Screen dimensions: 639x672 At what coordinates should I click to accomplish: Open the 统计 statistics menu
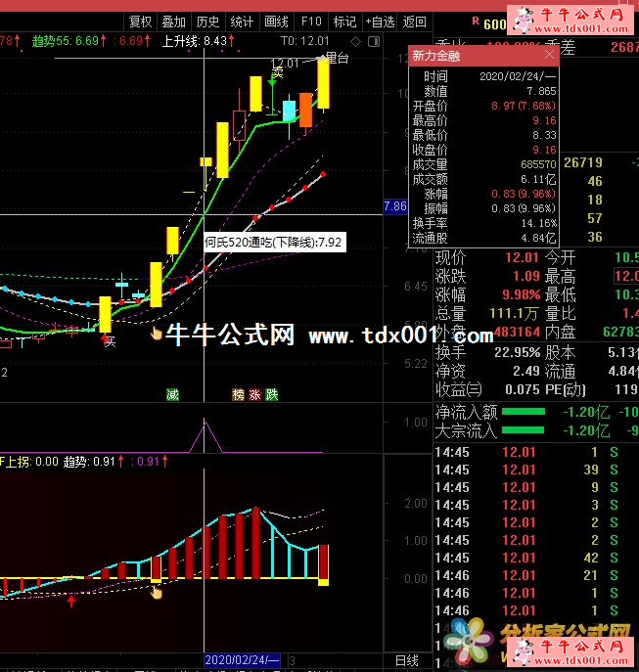point(242,22)
